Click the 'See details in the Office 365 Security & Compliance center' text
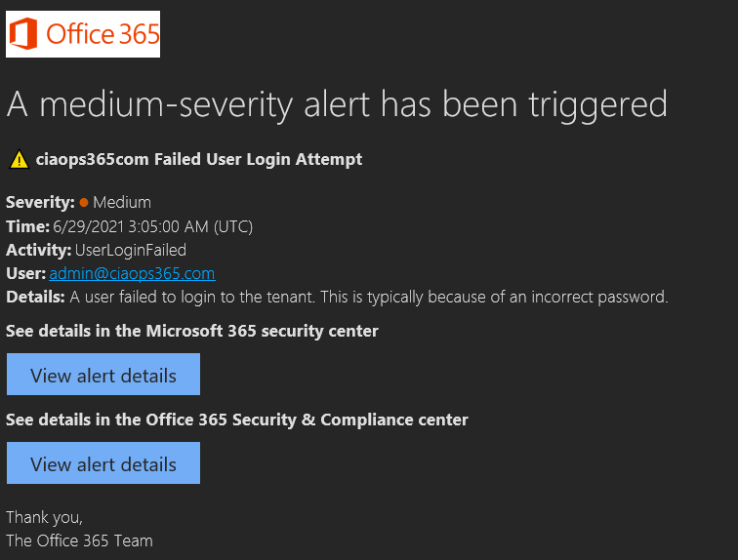Image resolution: width=738 pixels, height=560 pixels. click(237, 420)
